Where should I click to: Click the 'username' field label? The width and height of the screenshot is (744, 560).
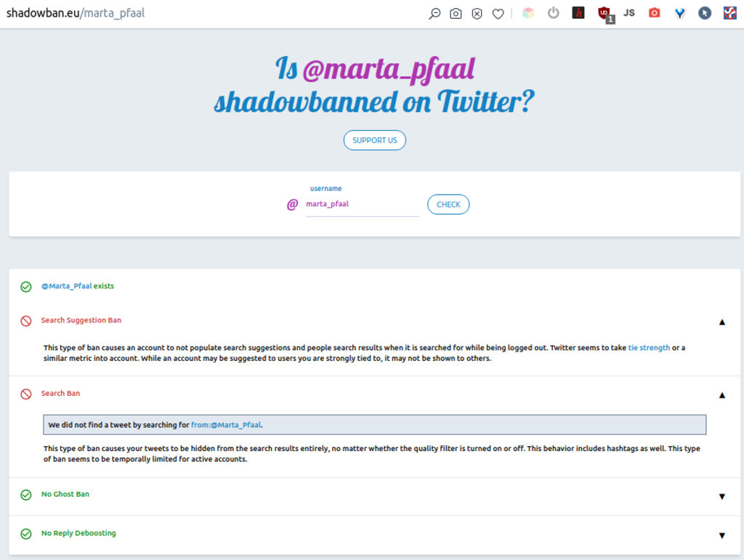pyautogui.click(x=326, y=188)
